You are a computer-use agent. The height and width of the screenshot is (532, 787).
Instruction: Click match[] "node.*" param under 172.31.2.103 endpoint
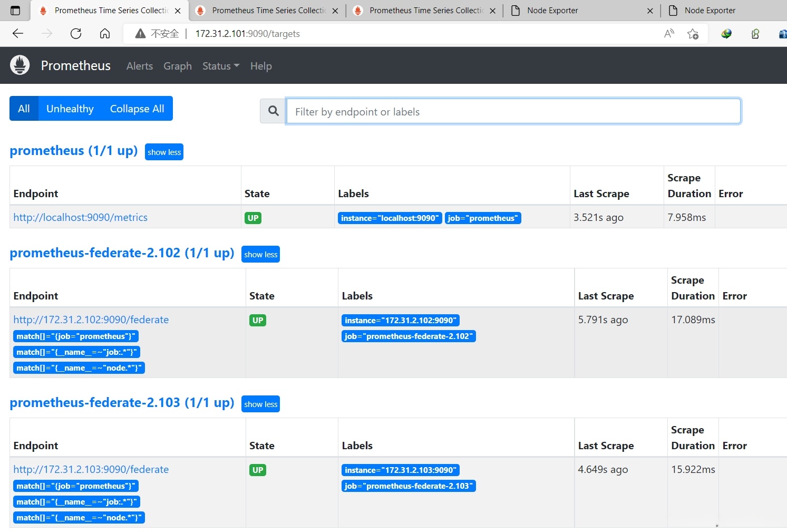point(79,517)
